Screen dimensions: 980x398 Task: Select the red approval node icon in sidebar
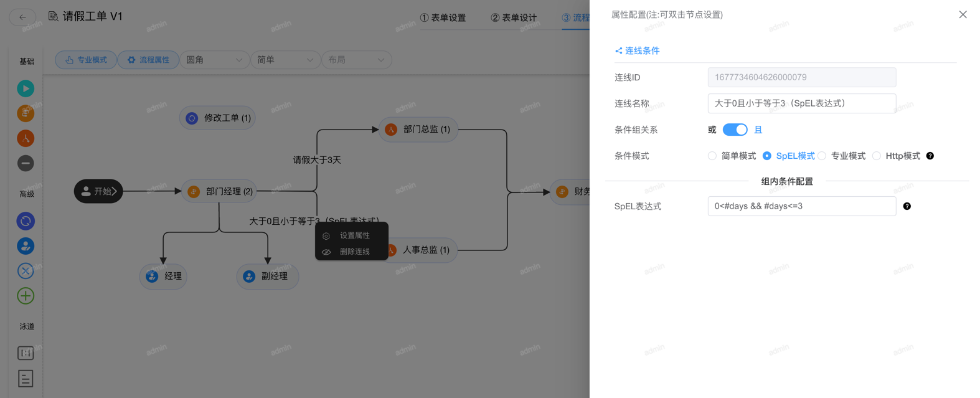tap(26, 138)
